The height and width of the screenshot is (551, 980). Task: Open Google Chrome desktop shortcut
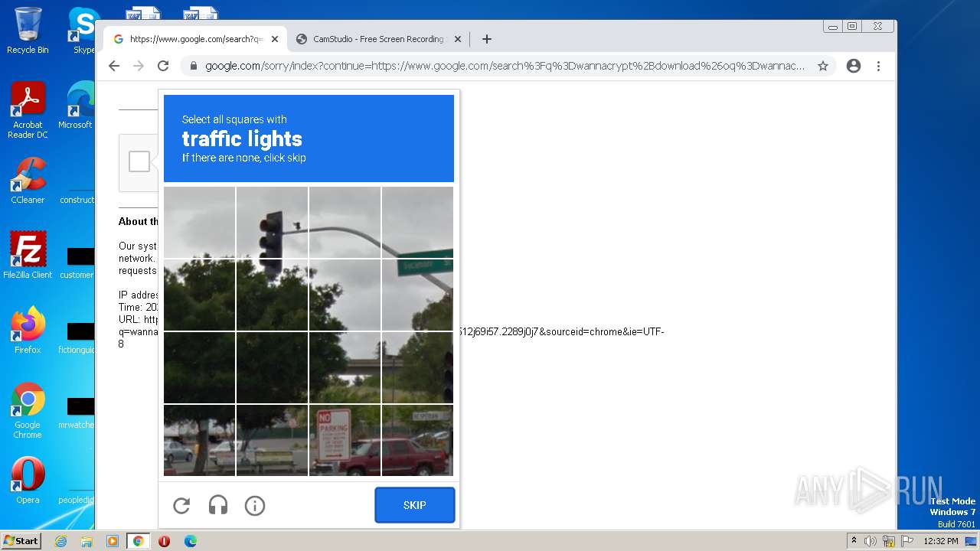click(28, 410)
